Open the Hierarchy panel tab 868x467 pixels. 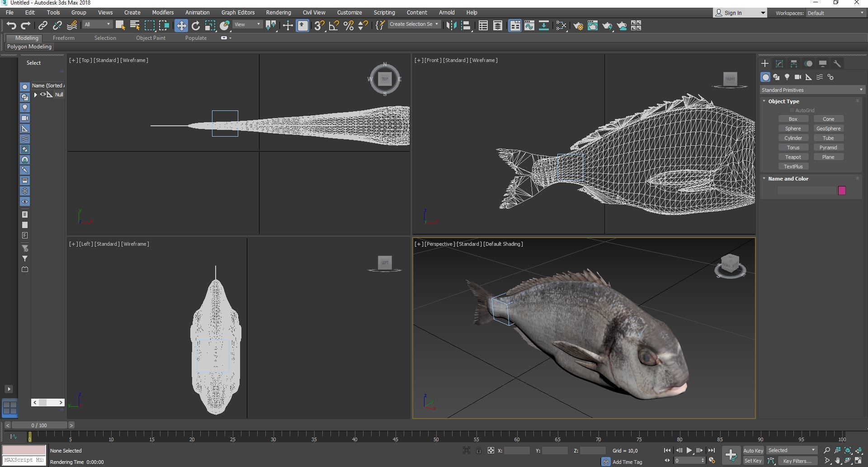[794, 64]
